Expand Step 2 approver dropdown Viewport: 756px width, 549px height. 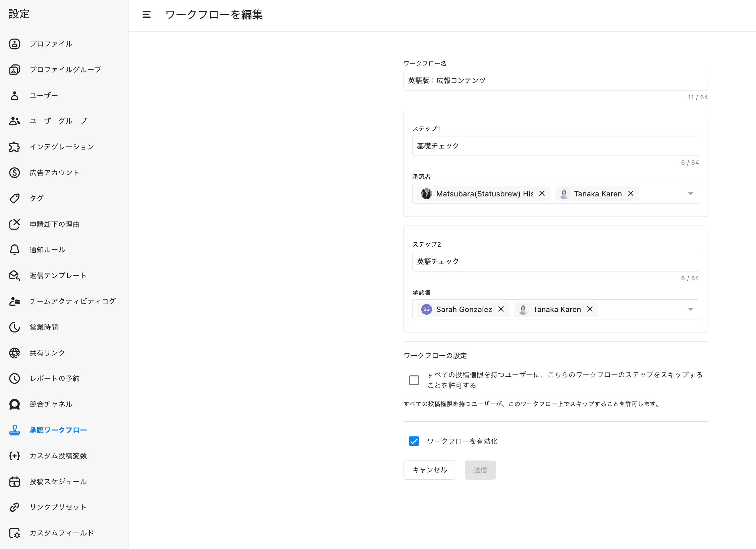tap(690, 309)
